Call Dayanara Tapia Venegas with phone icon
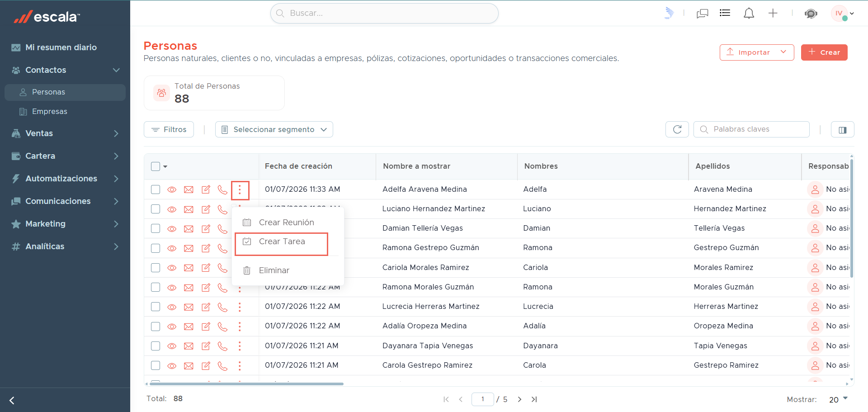Viewport: 868px width, 412px height. [x=222, y=346]
